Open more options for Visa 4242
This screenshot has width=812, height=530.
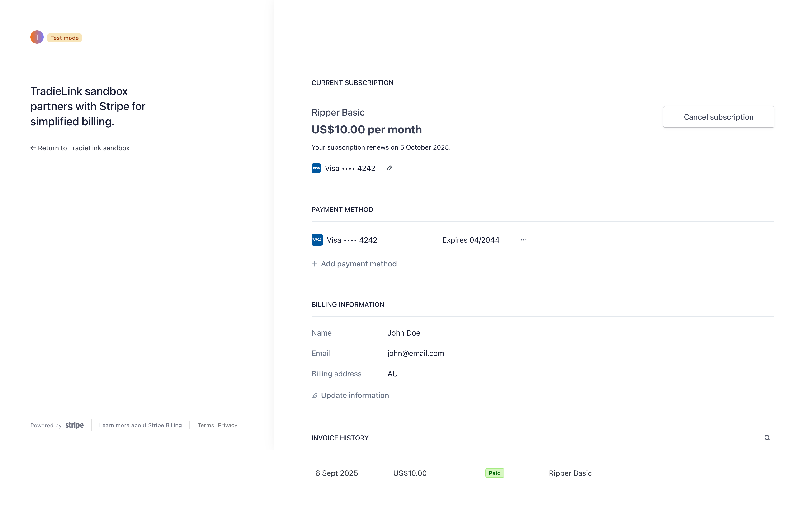(523, 240)
